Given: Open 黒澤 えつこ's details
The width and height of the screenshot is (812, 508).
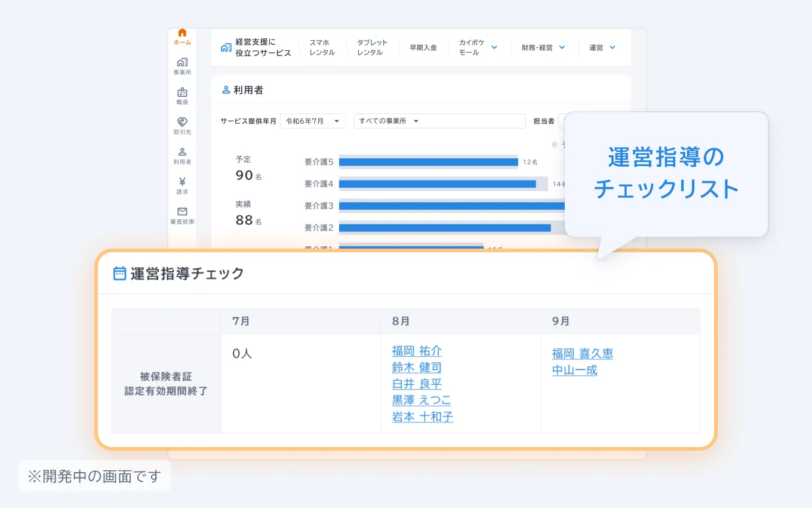Looking at the screenshot, I should point(422,400).
